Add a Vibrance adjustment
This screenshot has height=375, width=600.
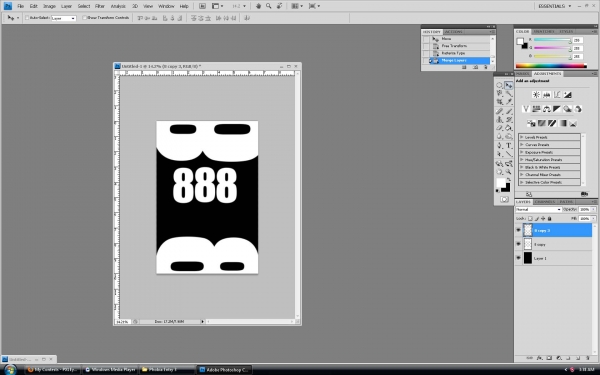coord(526,109)
